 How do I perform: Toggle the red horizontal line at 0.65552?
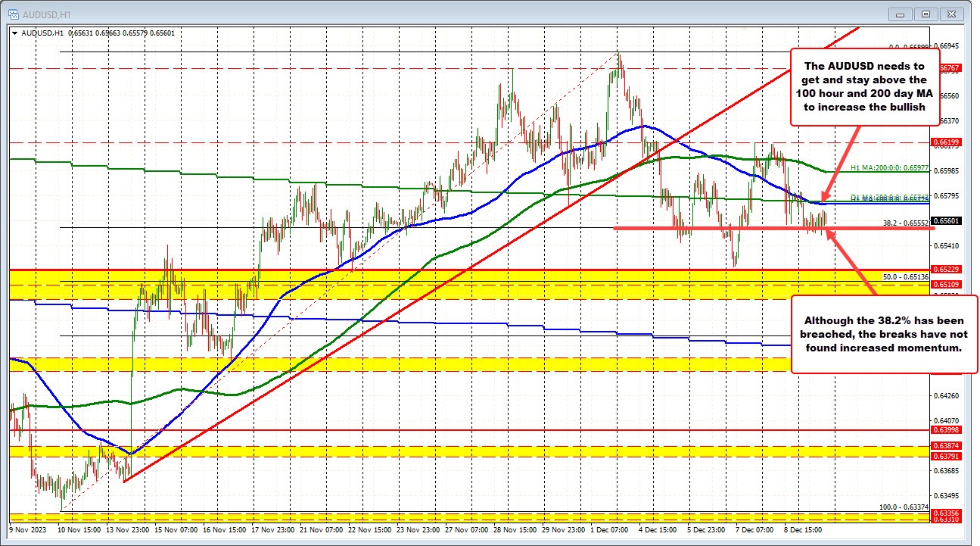click(x=719, y=229)
